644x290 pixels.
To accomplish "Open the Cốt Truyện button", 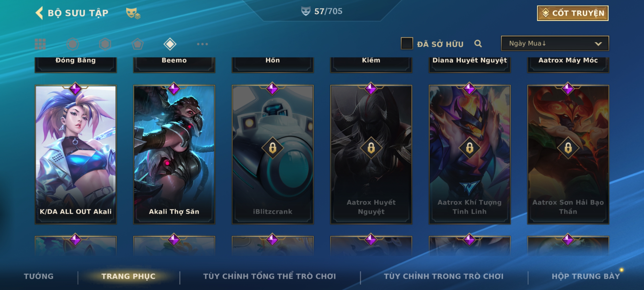I will 573,13.
